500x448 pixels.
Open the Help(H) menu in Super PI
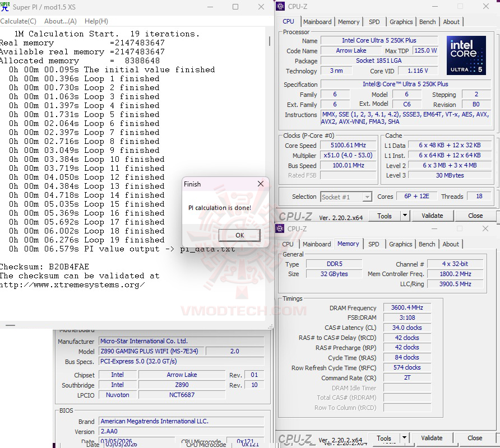click(96, 21)
